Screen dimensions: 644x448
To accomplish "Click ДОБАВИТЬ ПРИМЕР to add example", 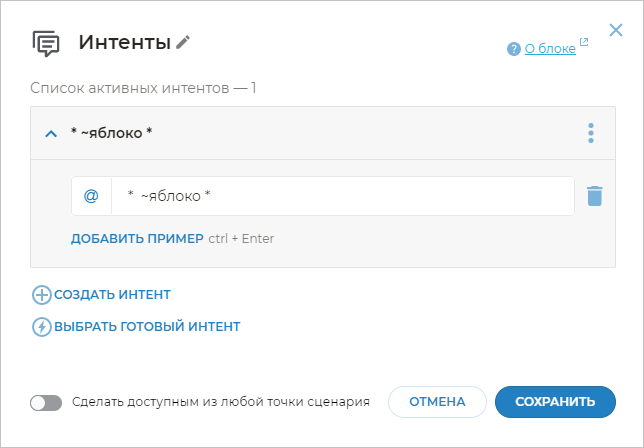I will 137,239.
